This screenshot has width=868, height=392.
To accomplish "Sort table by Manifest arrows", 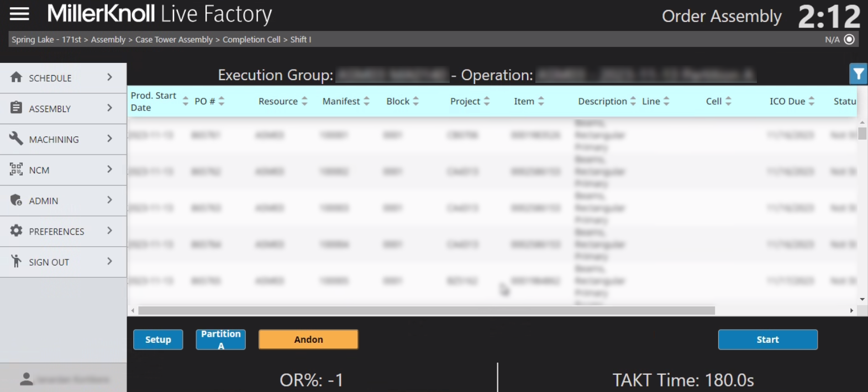I will click(366, 101).
